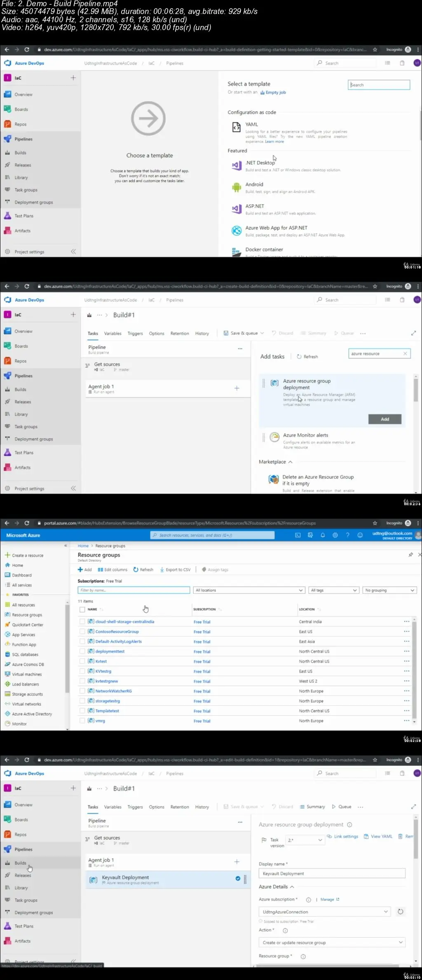The height and width of the screenshot is (980, 422).
Task: Choose the .NET Desktop template
Action: 260,163
